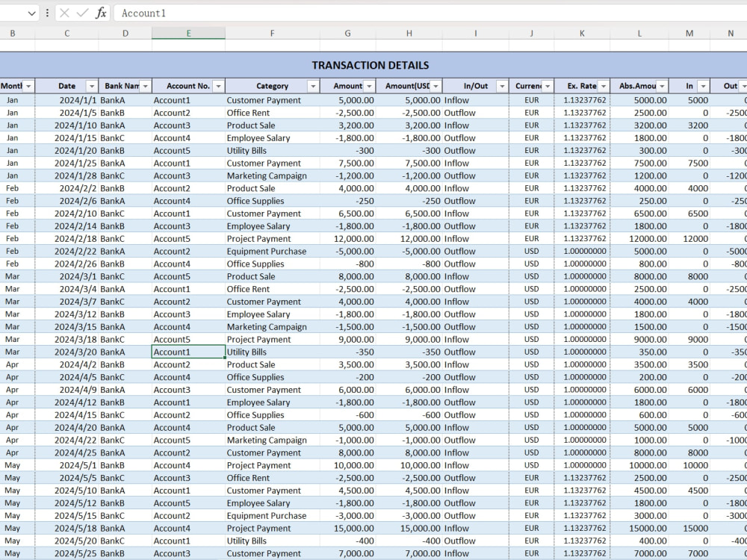Select Amount(USD) cell -5,000.00
The width and height of the screenshot is (747, 560).
tap(409, 252)
